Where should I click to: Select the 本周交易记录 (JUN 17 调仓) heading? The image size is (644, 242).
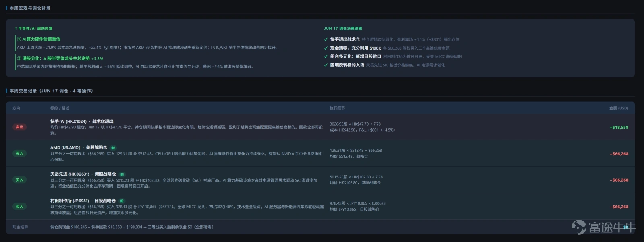click(51, 91)
